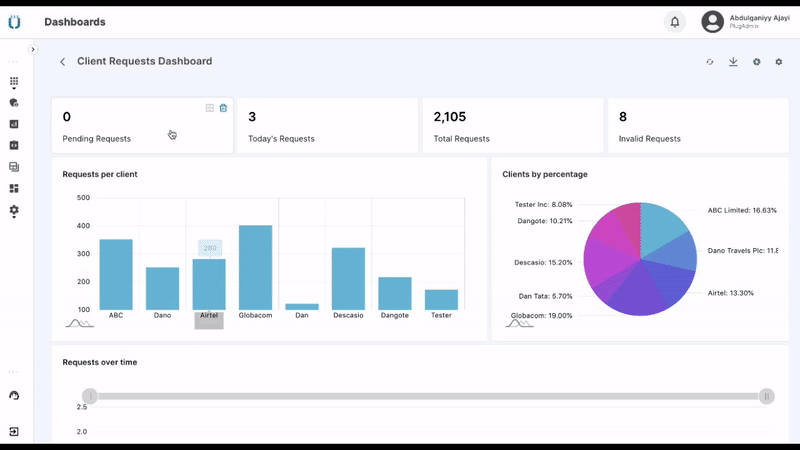This screenshot has width=800, height=450.
Task: Click the left handle of time range slider
Action: 90,396
